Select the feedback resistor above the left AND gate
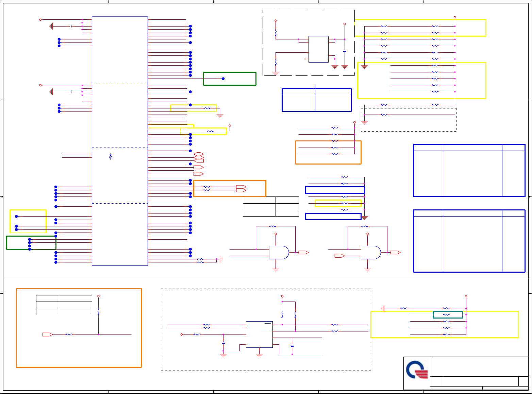The image size is (532, 394). pos(272,226)
